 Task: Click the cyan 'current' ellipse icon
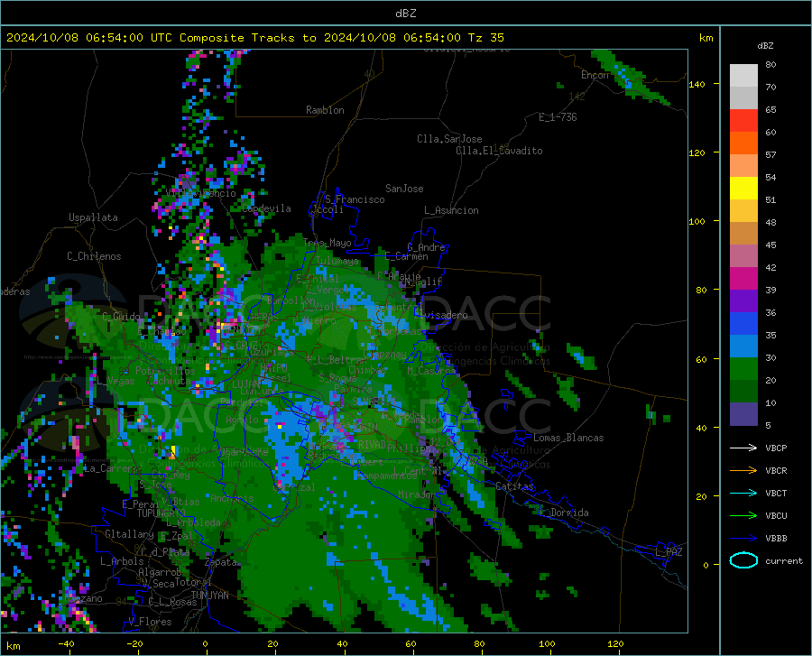743,560
